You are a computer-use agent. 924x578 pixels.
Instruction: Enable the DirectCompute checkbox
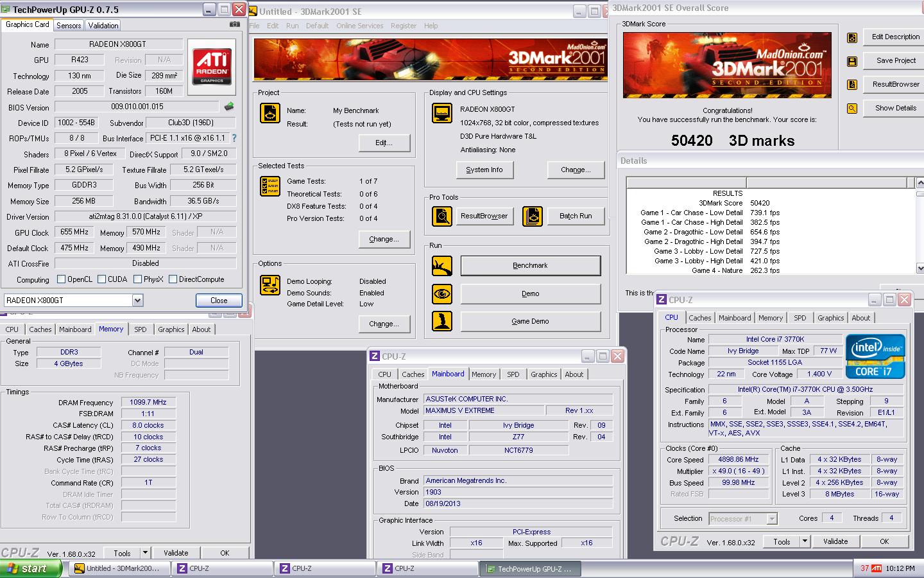click(x=173, y=279)
